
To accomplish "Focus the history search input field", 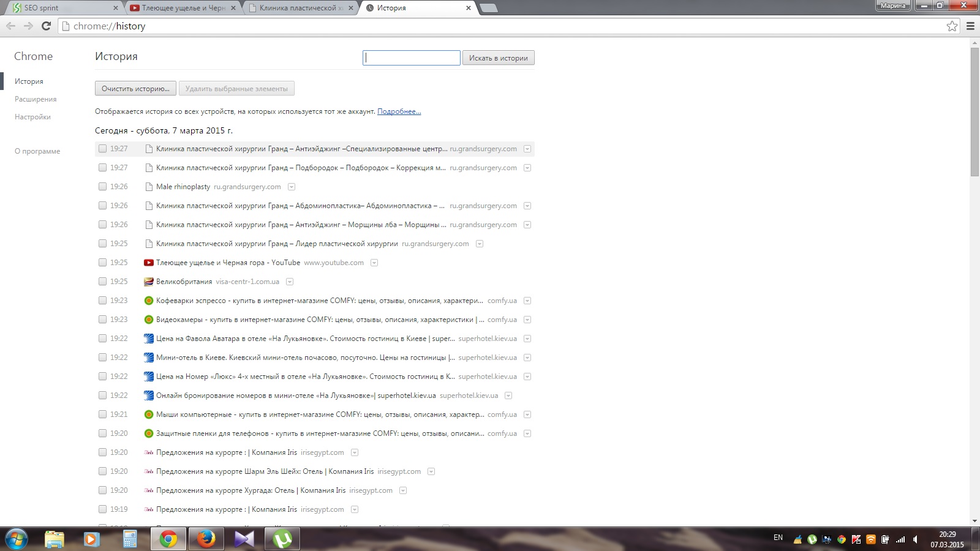I will coord(412,58).
